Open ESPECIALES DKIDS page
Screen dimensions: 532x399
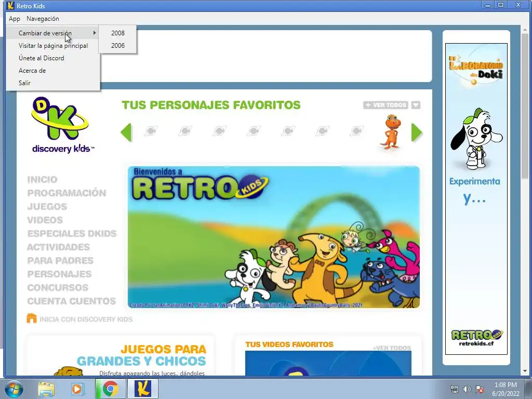(72, 234)
